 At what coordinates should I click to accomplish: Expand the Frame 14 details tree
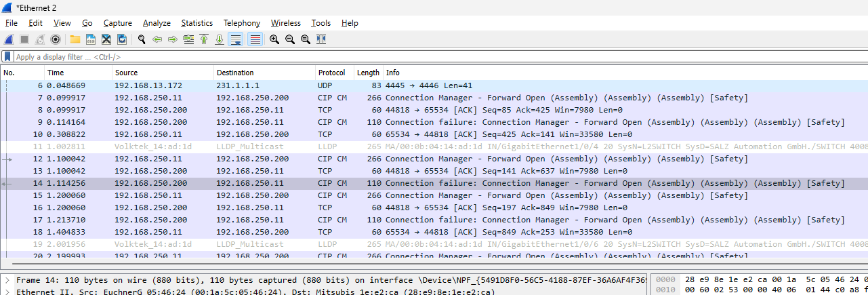point(7,280)
